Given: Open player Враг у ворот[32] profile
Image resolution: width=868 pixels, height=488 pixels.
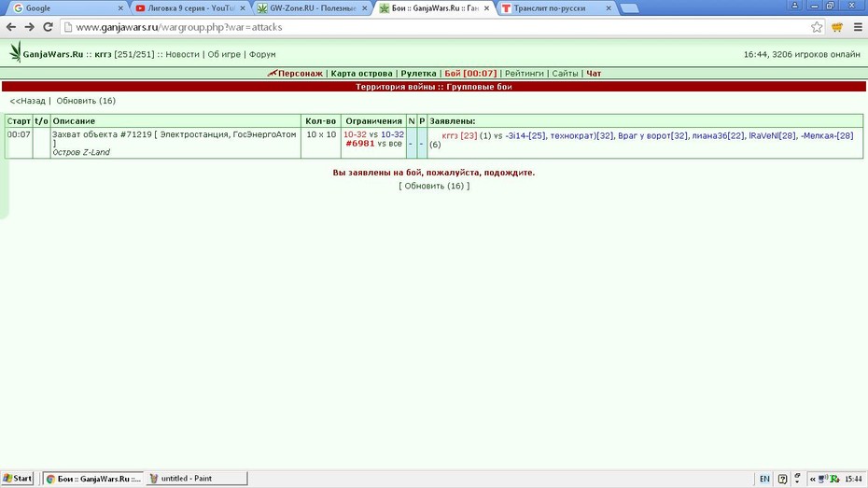Looking at the screenshot, I should click(x=652, y=135).
